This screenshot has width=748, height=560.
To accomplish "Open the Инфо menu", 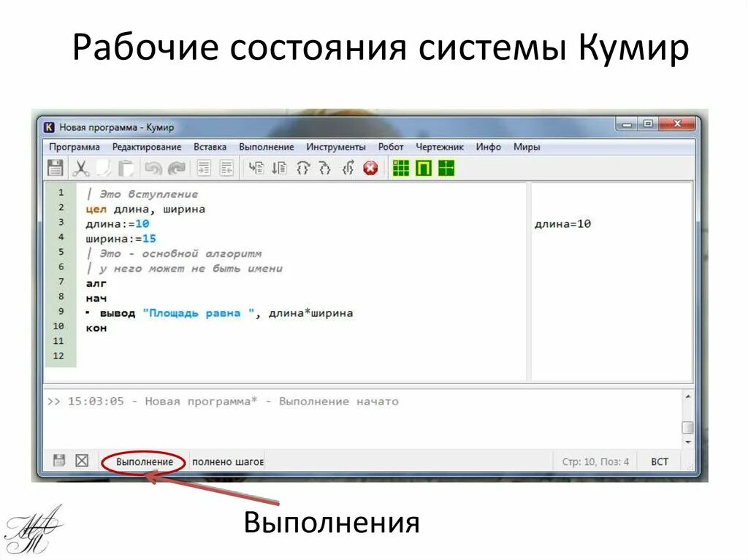I will pyautogui.click(x=489, y=147).
